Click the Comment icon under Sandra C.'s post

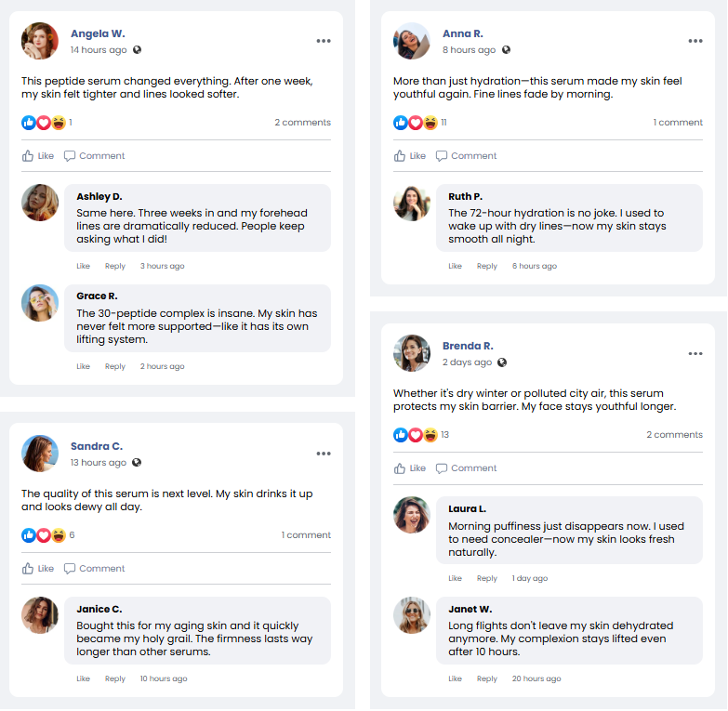pos(70,569)
